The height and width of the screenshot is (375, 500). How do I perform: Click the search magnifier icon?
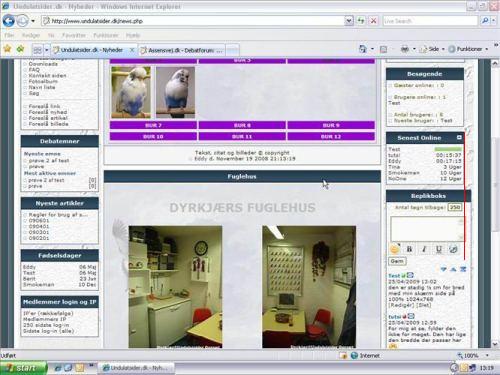(485, 21)
